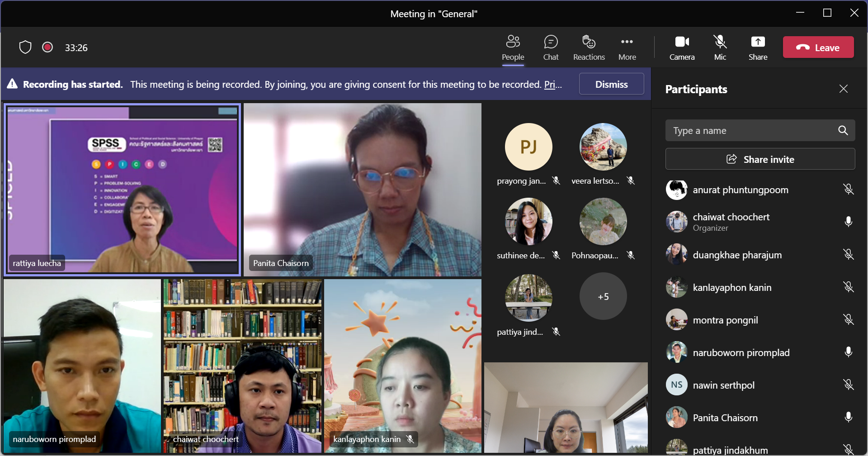Click the red recording indicator icon

47,47
